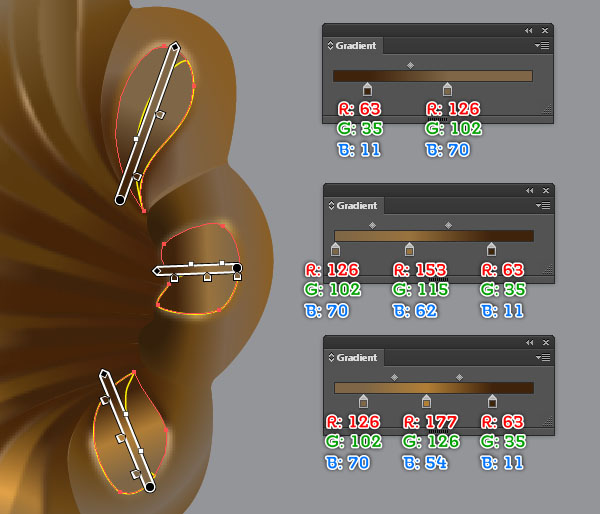Select the dark brown right stop in the bottom gradient
The image size is (600, 514).
(492, 401)
